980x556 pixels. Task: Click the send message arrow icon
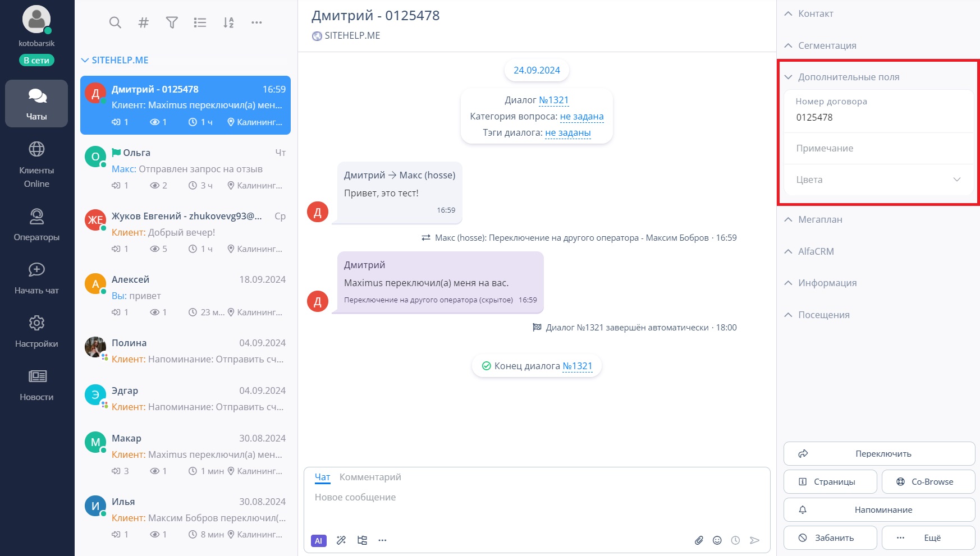pyautogui.click(x=754, y=540)
